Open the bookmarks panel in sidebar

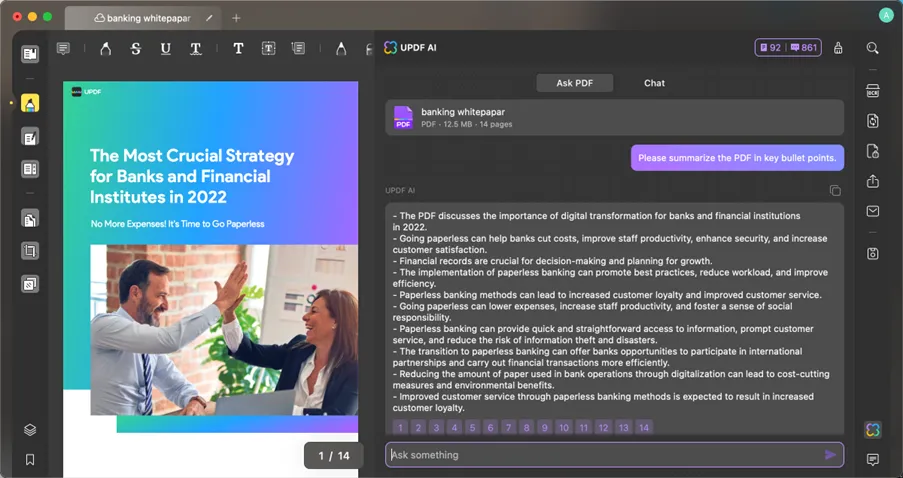(30, 460)
